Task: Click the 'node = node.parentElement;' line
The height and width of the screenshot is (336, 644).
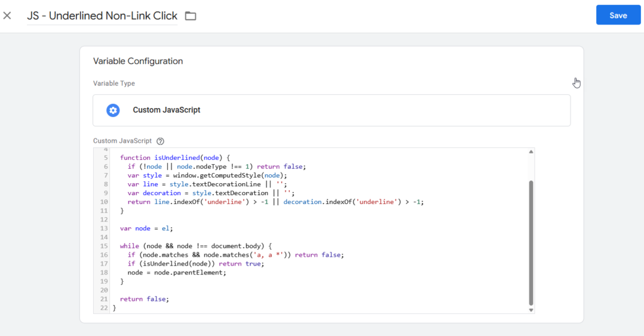Action: point(176,272)
